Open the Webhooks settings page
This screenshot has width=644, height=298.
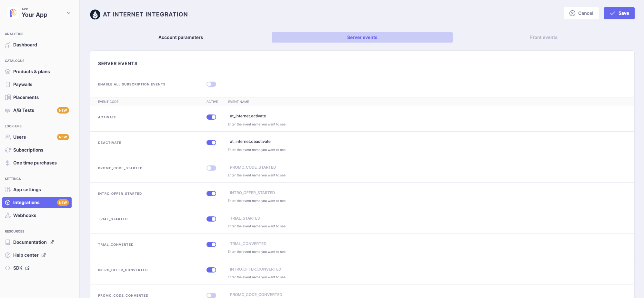tap(37, 215)
